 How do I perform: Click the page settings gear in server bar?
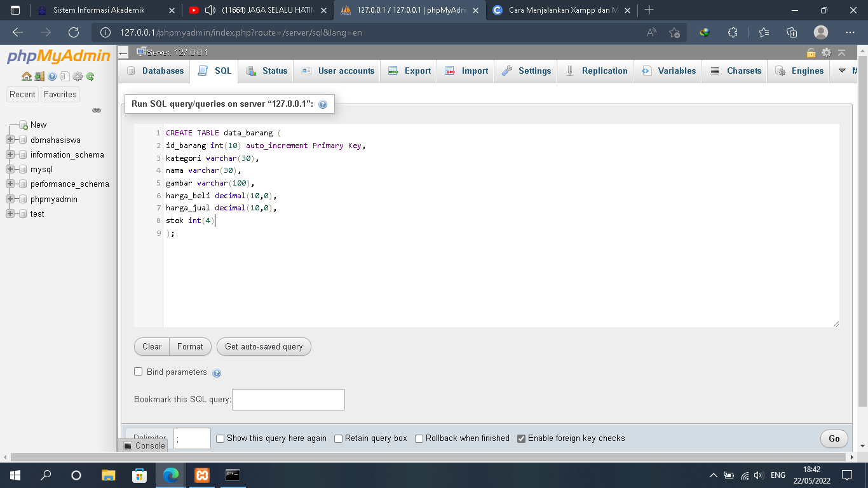pos(826,53)
